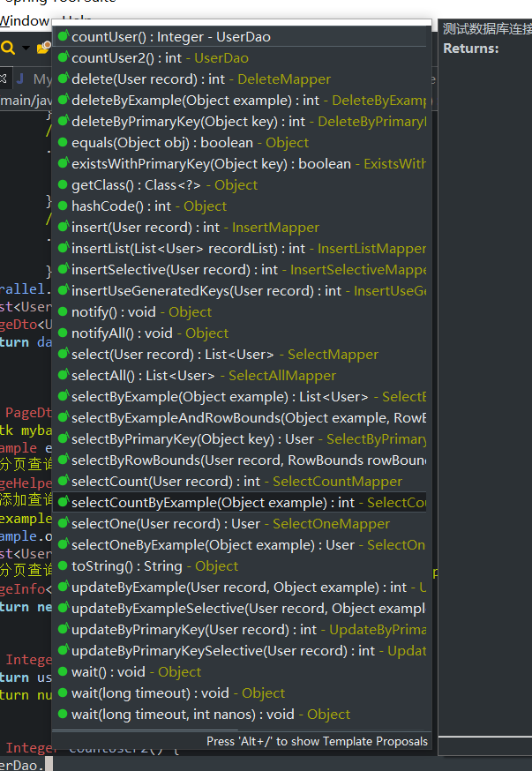Pick selectAll() : List<User> proposal

239,375
